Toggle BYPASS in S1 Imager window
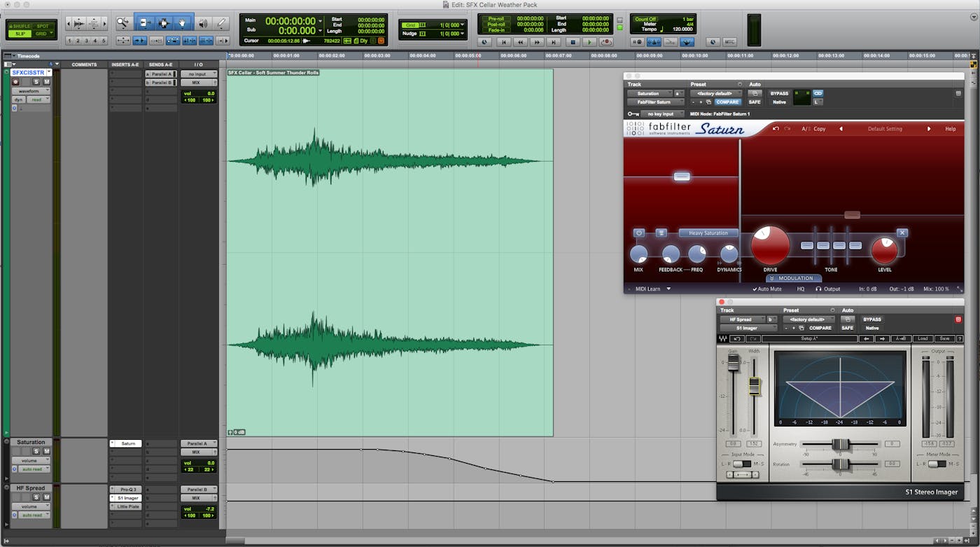Viewport: 980px width, 547px height. (872, 319)
